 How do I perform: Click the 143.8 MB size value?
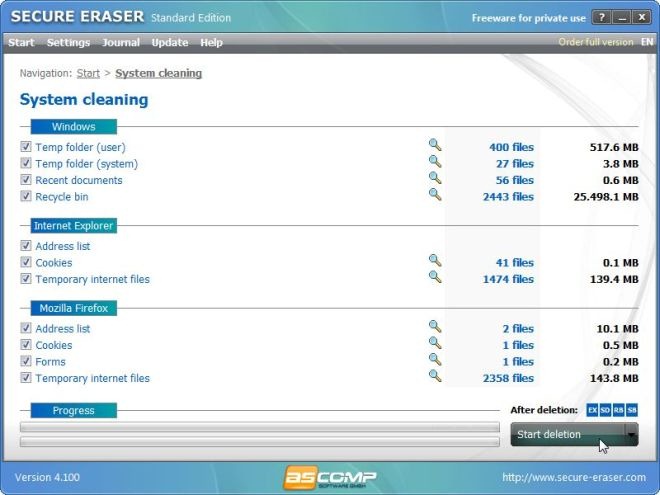coord(614,378)
